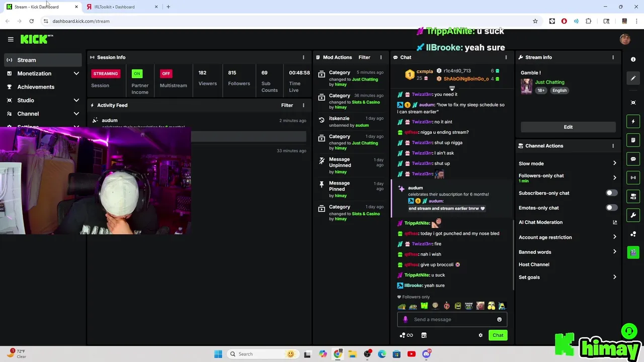Click the channel points infinity icon
644x362 pixels.
[x=407, y=335]
